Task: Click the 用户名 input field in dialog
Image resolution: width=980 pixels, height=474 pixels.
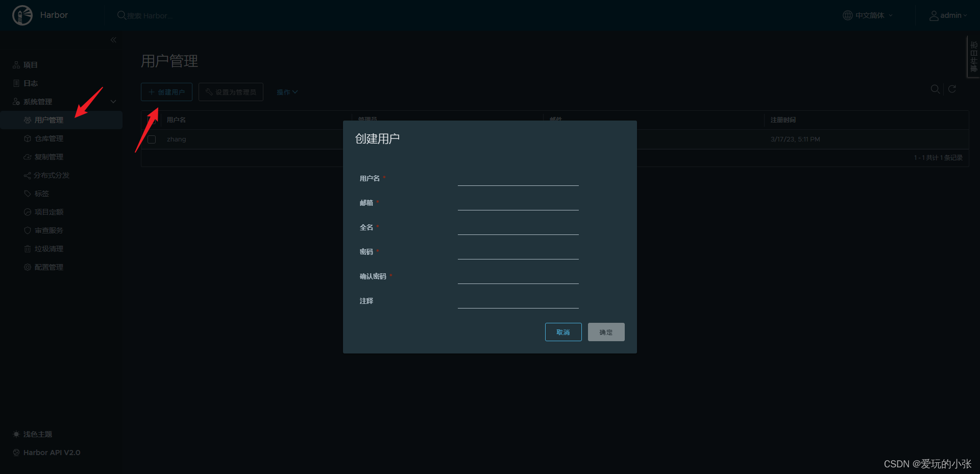Action: (x=518, y=178)
